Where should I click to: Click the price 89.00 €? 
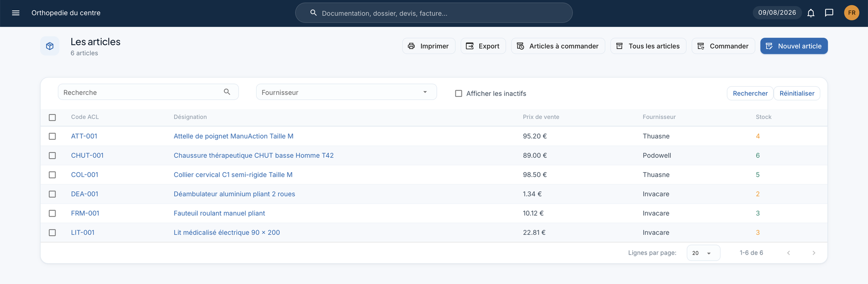pyautogui.click(x=535, y=156)
